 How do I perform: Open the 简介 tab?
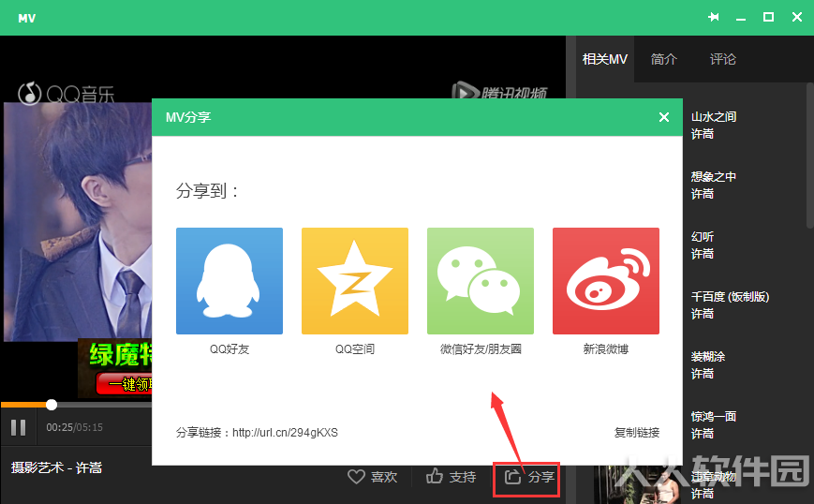tap(664, 59)
